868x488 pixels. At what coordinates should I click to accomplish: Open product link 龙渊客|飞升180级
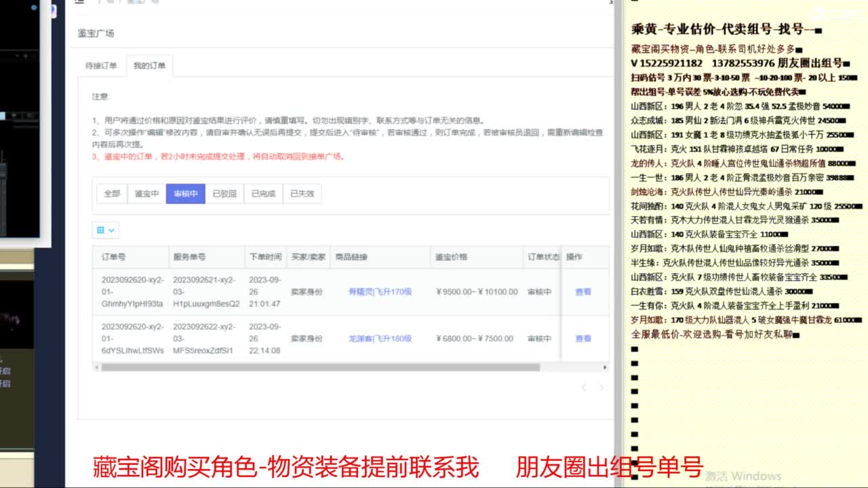click(x=380, y=339)
